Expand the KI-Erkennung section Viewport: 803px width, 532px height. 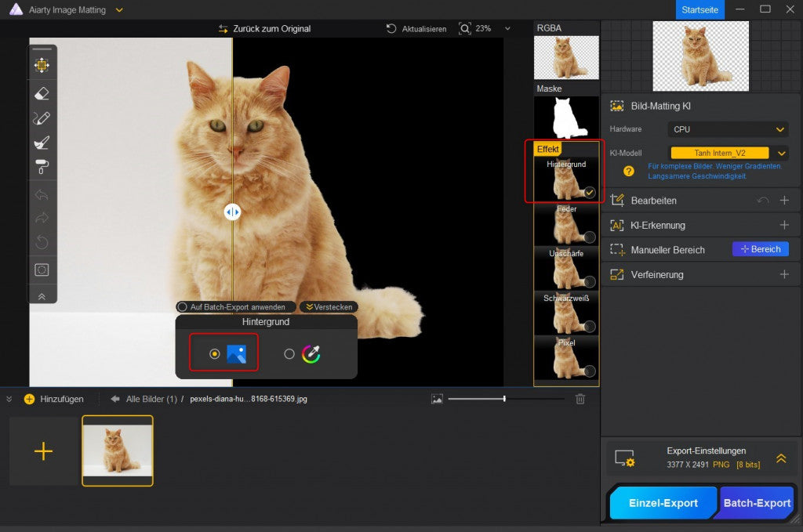[783, 225]
